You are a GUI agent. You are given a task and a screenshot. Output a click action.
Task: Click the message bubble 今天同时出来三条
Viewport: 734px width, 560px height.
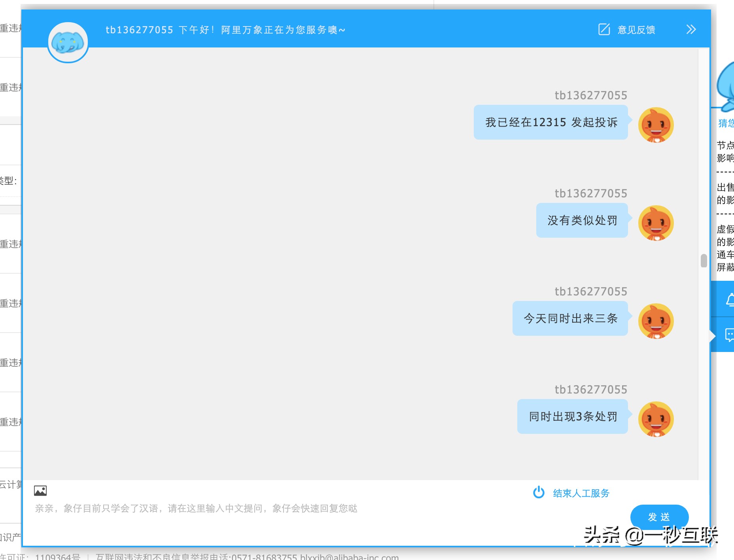coord(571,319)
